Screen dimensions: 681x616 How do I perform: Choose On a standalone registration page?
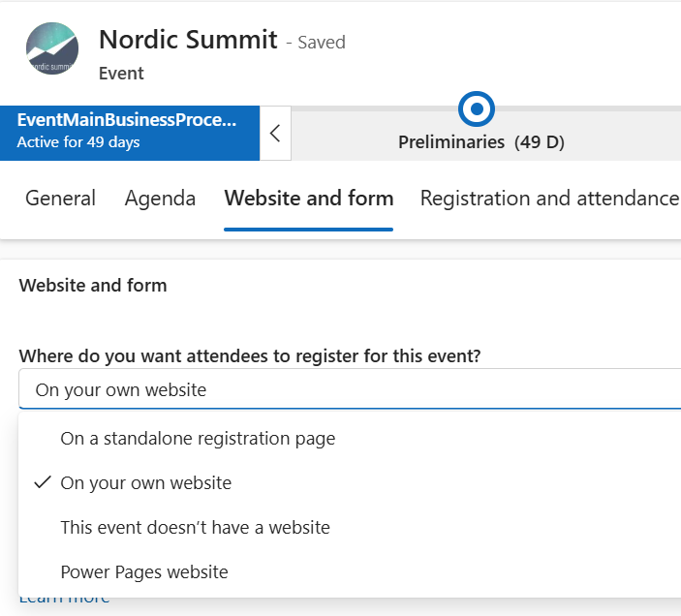point(350,439)
